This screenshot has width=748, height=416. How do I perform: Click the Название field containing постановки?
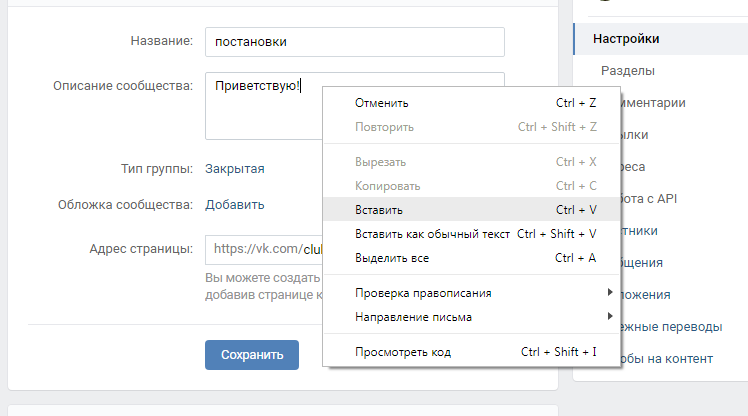coord(354,42)
